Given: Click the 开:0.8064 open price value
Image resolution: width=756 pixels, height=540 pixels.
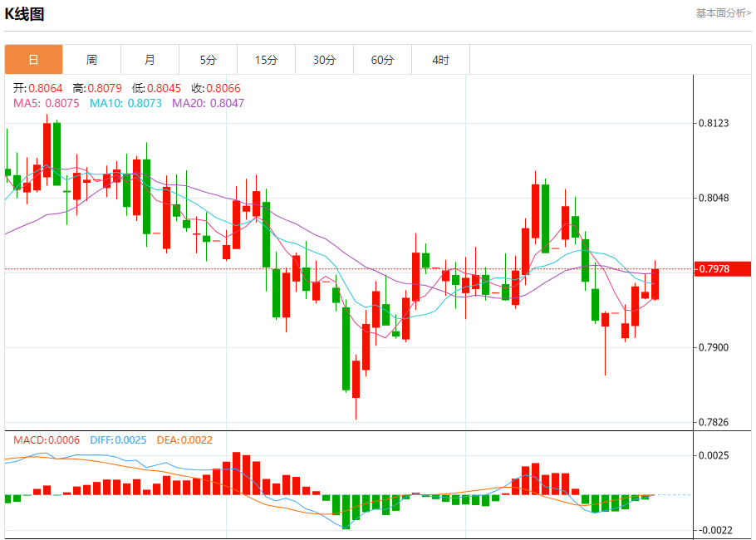Looking at the screenshot, I should [x=37, y=88].
